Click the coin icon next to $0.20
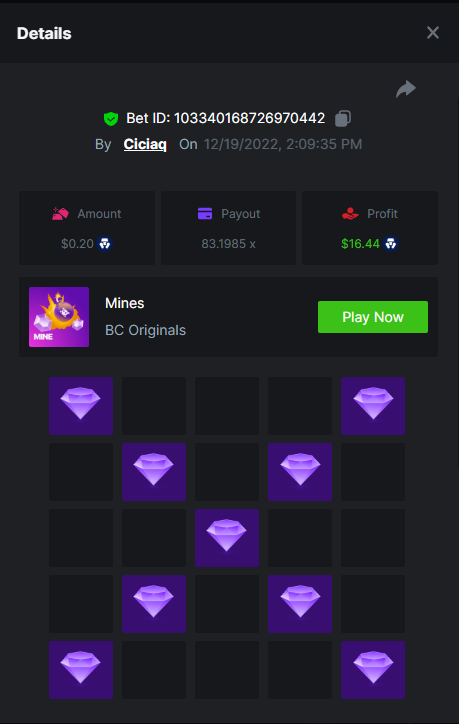This screenshot has width=459, height=724. [105, 243]
